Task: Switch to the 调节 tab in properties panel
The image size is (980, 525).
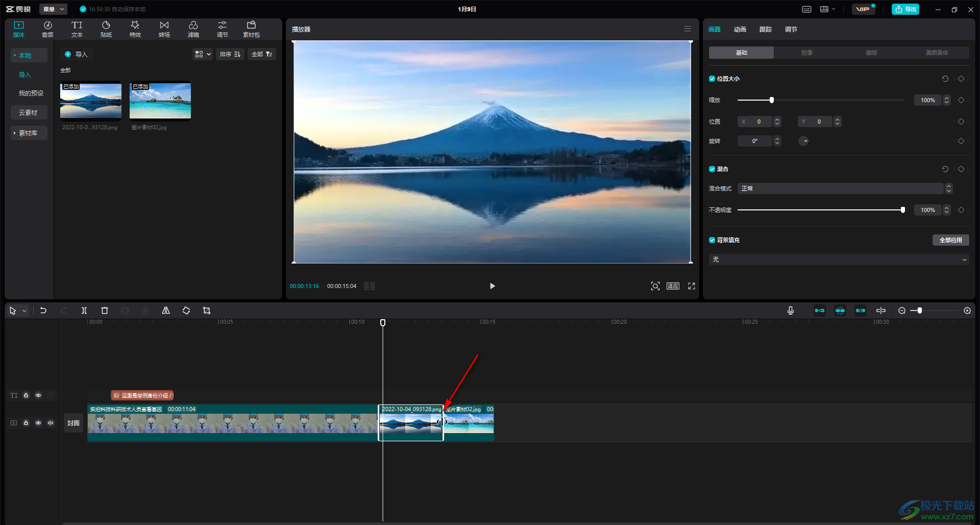Action: [791, 29]
